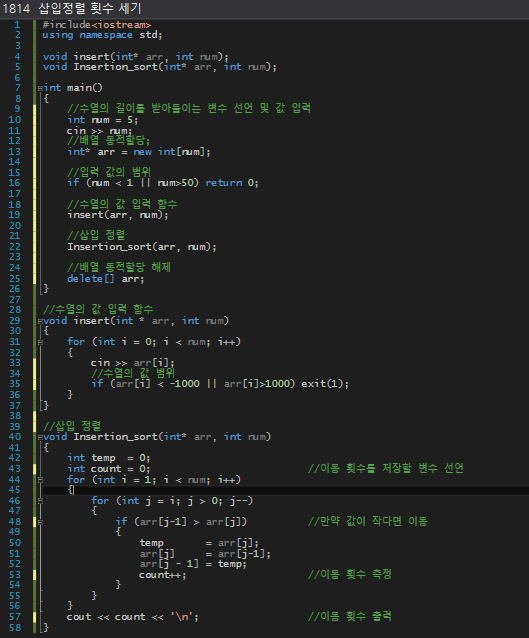Click the 'int temp = 0;' declaration

(109, 458)
